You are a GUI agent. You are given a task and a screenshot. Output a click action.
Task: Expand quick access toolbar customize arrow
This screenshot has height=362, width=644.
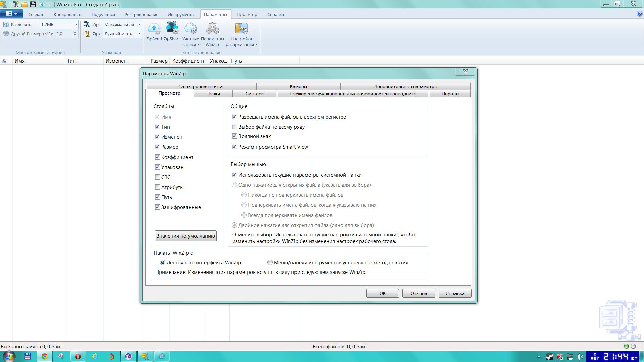tap(49, 5)
